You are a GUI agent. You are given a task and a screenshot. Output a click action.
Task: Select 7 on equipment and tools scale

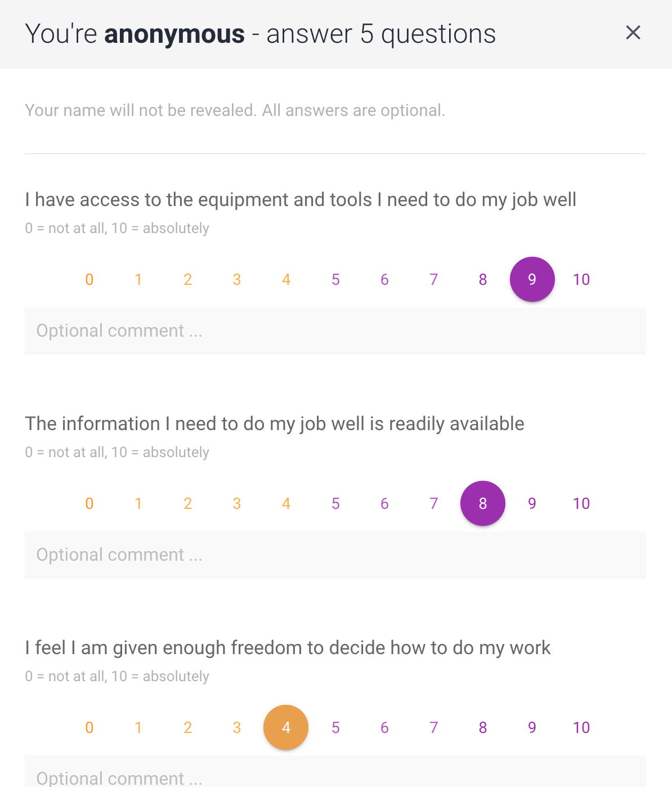point(433,279)
